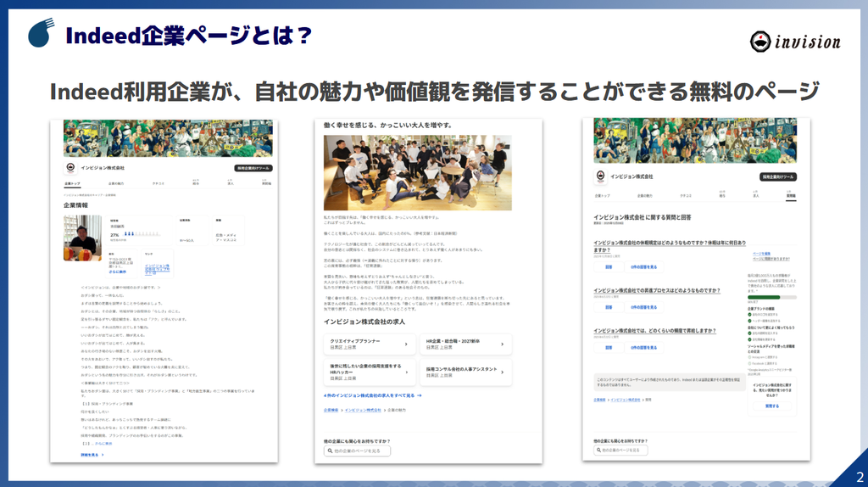Image resolution: width=868 pixels, height=487 pixels.
Task: Select 求人 tab in left screenshot
Action: click(x=231, y=182)
